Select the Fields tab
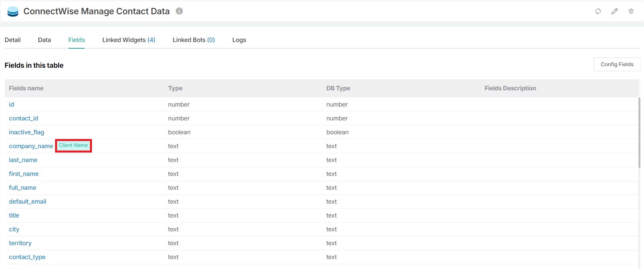Viewport: 644px width, 269px height. pos(76,40)
